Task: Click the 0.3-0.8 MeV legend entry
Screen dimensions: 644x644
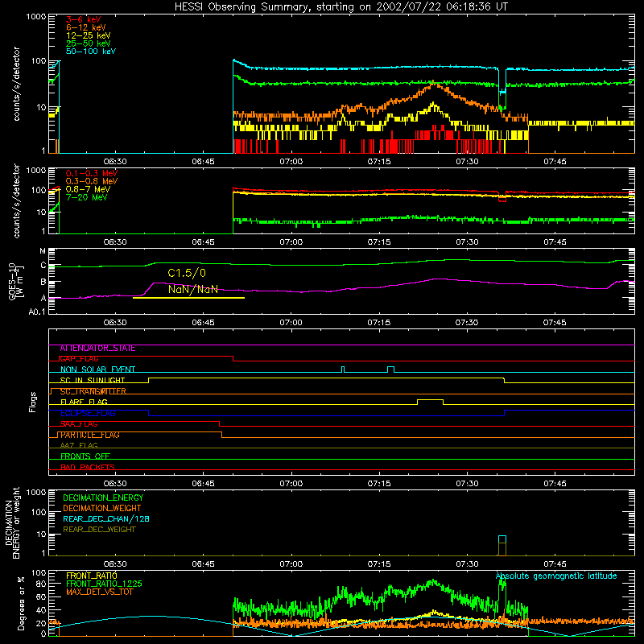Action: (x=92, y=181)
